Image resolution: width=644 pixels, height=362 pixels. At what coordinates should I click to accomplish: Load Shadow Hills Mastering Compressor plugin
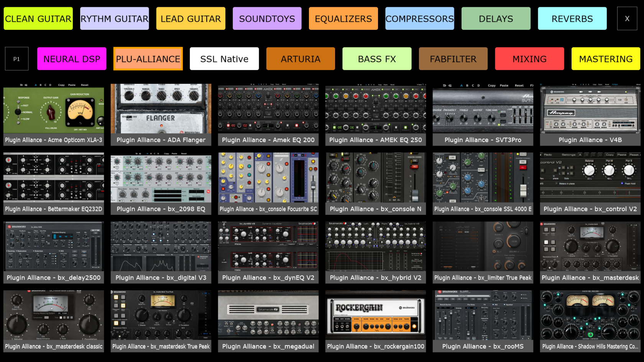(x=590, y=321)
